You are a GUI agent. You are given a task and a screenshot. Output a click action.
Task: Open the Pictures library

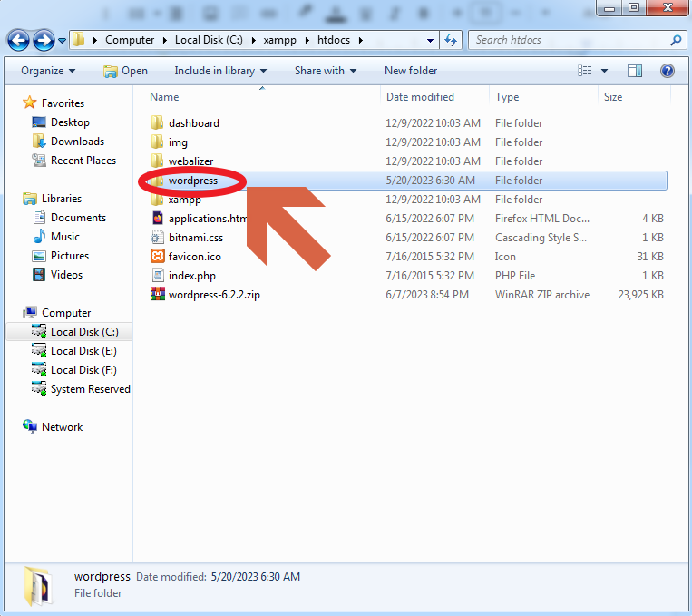[69, 255]
